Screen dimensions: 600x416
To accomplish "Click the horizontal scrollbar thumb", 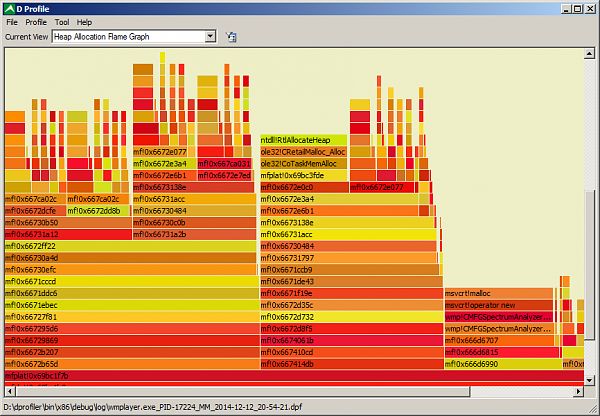I will point(243,392).
